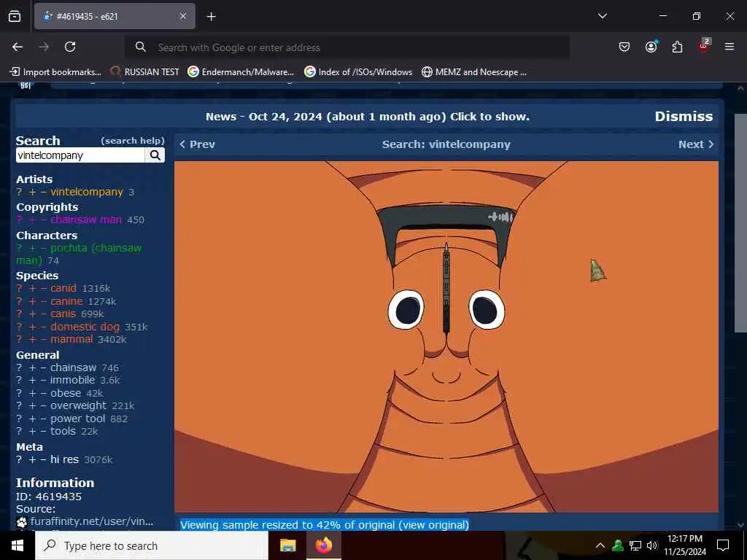Open the chainsaw general tag
This screenshot has width=747, height=560.
[74, 367]
